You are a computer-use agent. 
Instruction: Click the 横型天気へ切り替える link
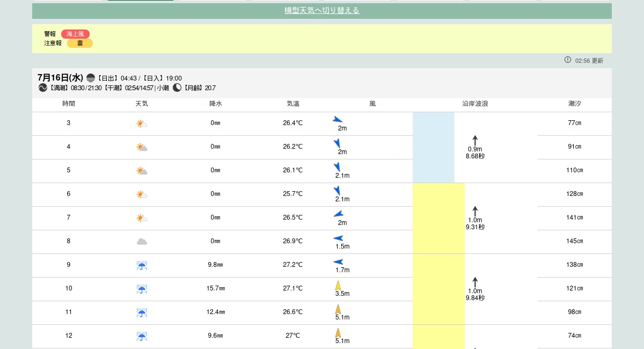321,11
